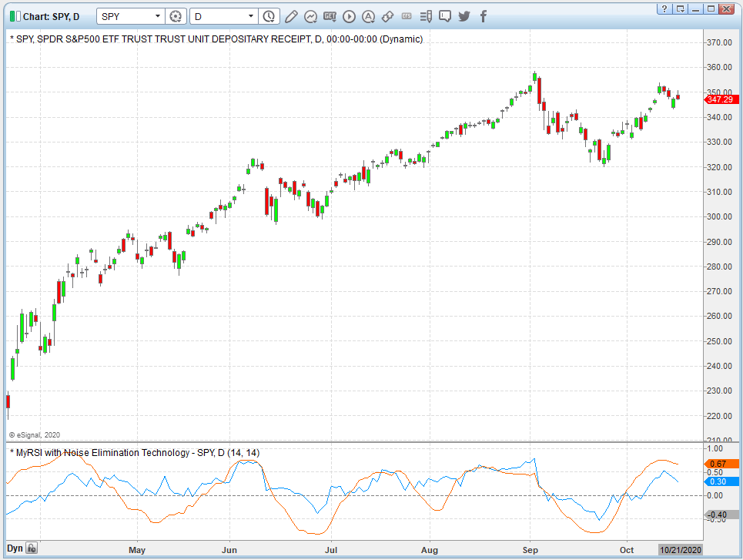
Task: Click the green chart link icon beside Chart: SPY, D
Action: tap(15, 17)
